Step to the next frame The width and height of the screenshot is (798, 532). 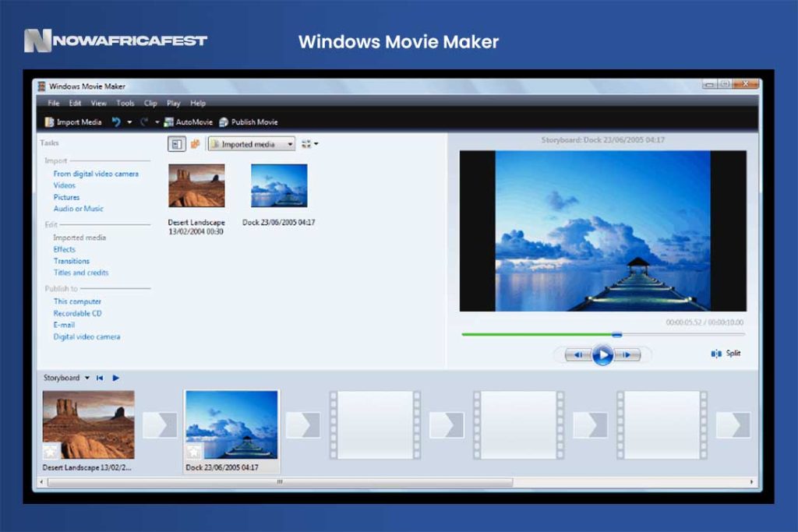(627, 355)
